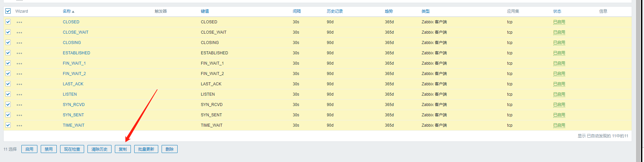Uncheck the LISTEN item checkbox
This screenshot has height=162, width=644.
click(8, 94)
